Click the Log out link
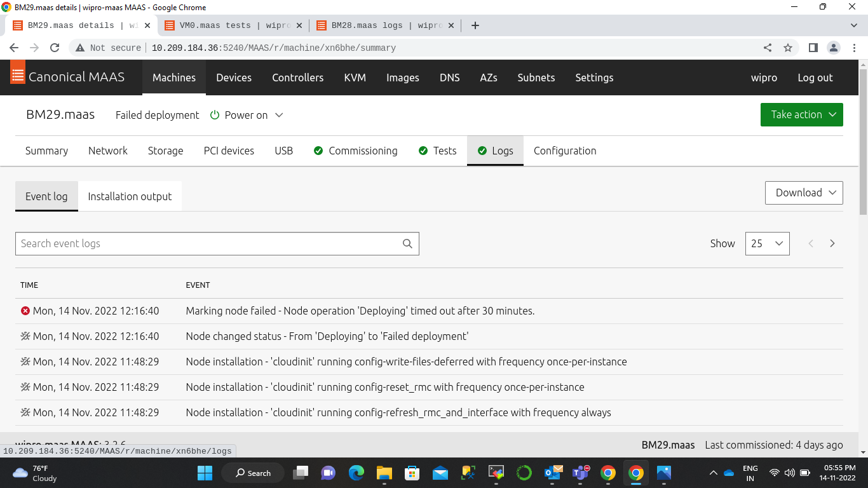868x488 pixels. (815, 78)
